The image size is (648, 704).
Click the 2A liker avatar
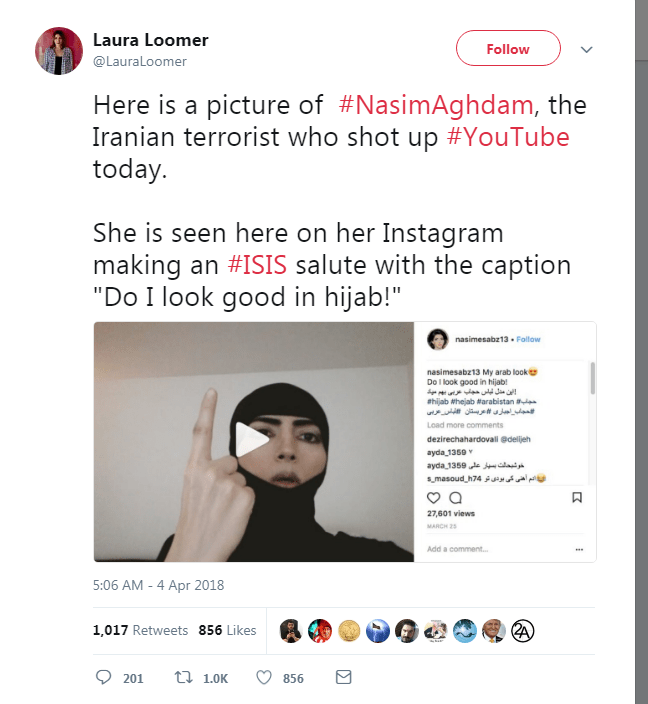pyautogui.click(x=522, y=631)
